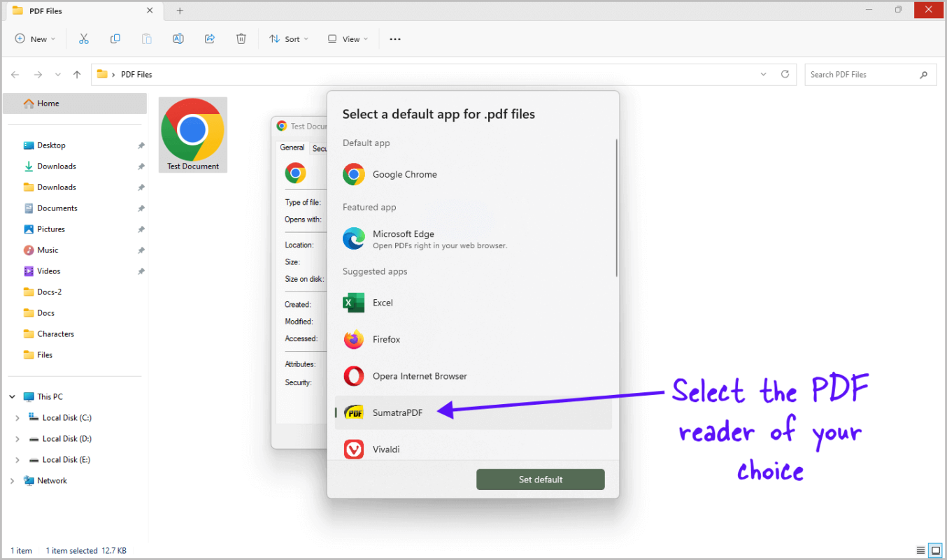Open the Sort dropdown
Screen dimensions: 947x560
pyautogui.click(x=289, y=39)
